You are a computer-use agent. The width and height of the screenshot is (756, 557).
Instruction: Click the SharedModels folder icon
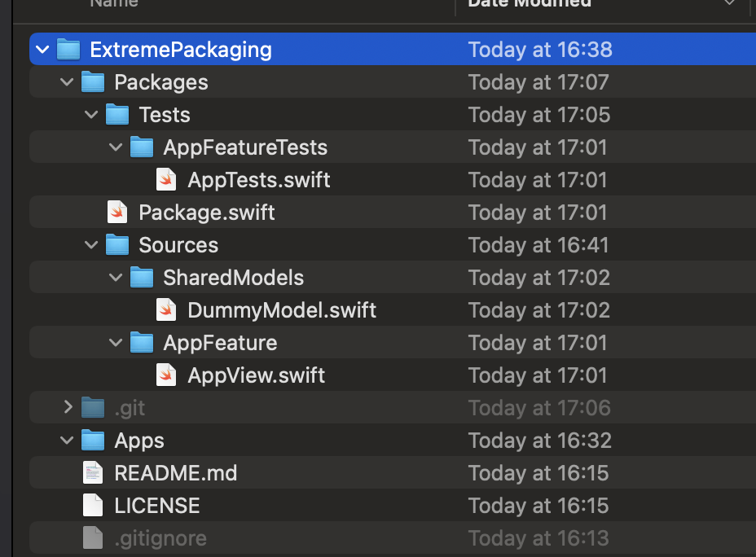point(143,278)
